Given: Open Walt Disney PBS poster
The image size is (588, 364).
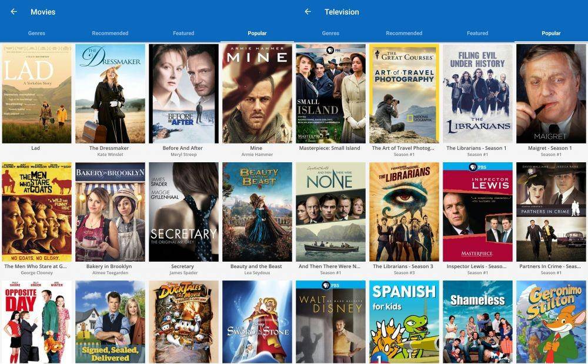Looking at the screenshot, I should pyautogui.click(x=330, y=322).
